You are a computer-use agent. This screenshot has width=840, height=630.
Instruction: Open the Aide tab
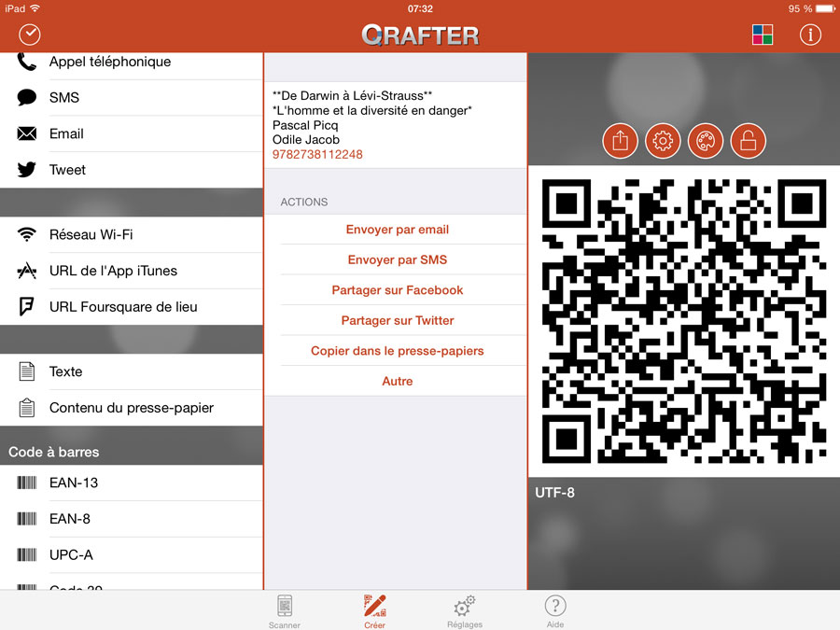pos(555,611)
